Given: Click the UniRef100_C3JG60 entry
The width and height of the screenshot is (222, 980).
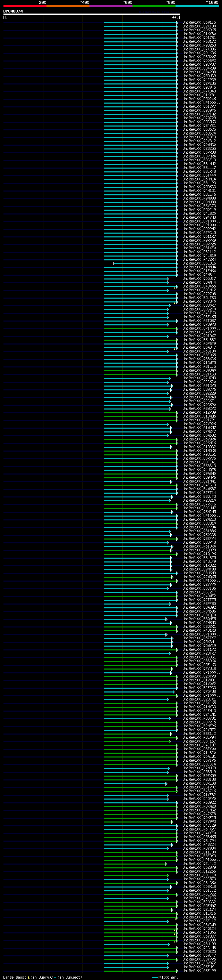Looking at the screenshot, I should tap(199, 883).
